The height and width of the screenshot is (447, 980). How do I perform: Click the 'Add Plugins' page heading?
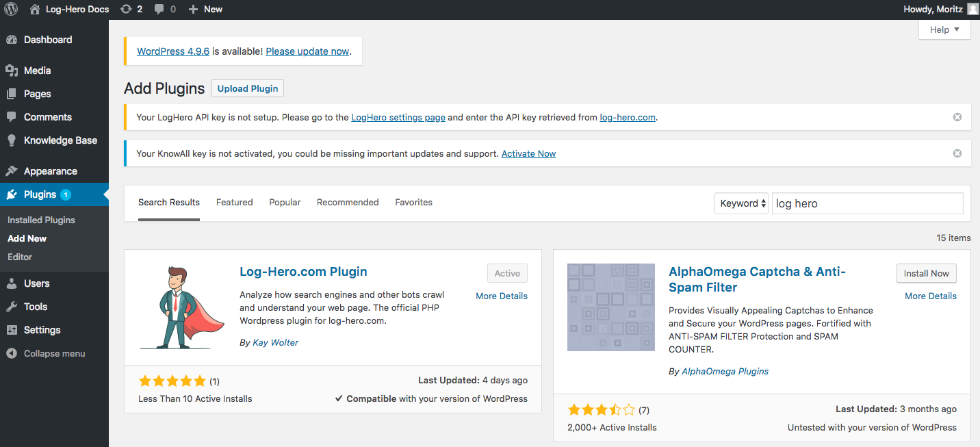point(164,88)
